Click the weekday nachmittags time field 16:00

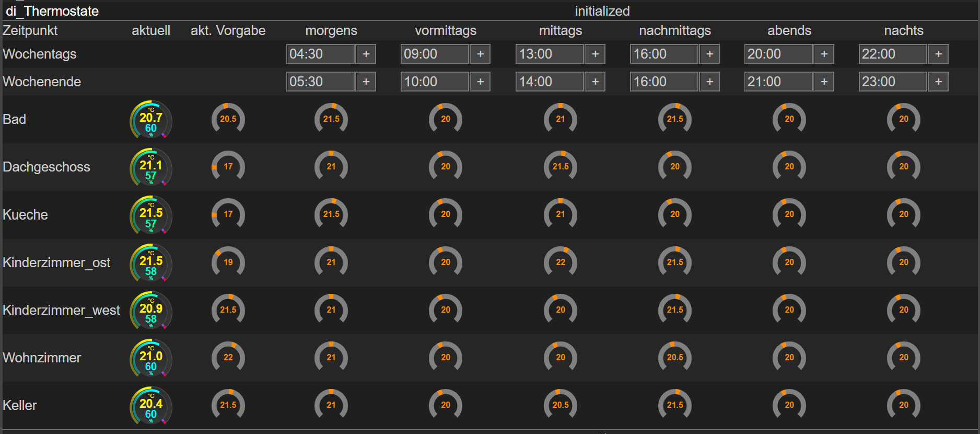[x=663, y=54]
